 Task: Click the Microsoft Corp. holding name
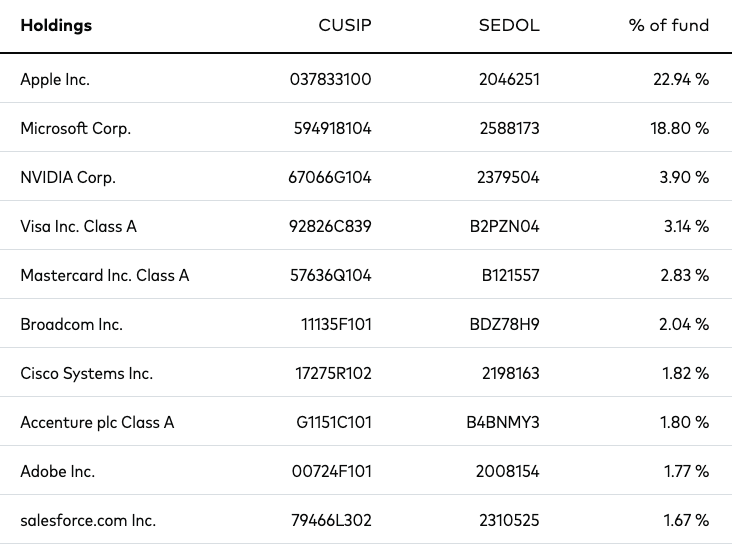click(76, 128)
